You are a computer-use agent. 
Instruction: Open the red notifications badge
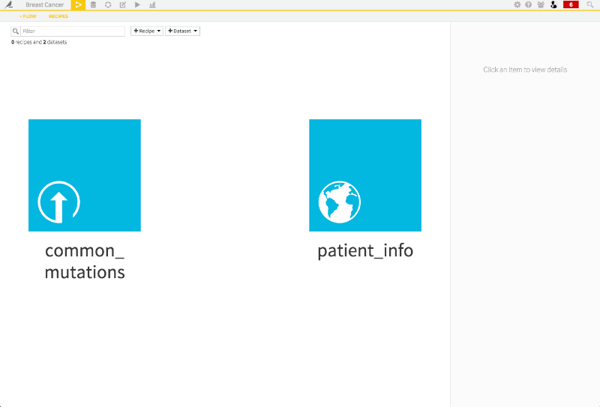pyautogui.click(x=571, y=5)
